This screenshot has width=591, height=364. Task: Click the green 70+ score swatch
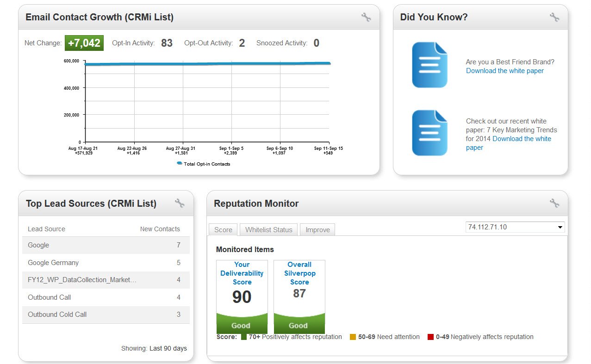click(x=244, y=337)
